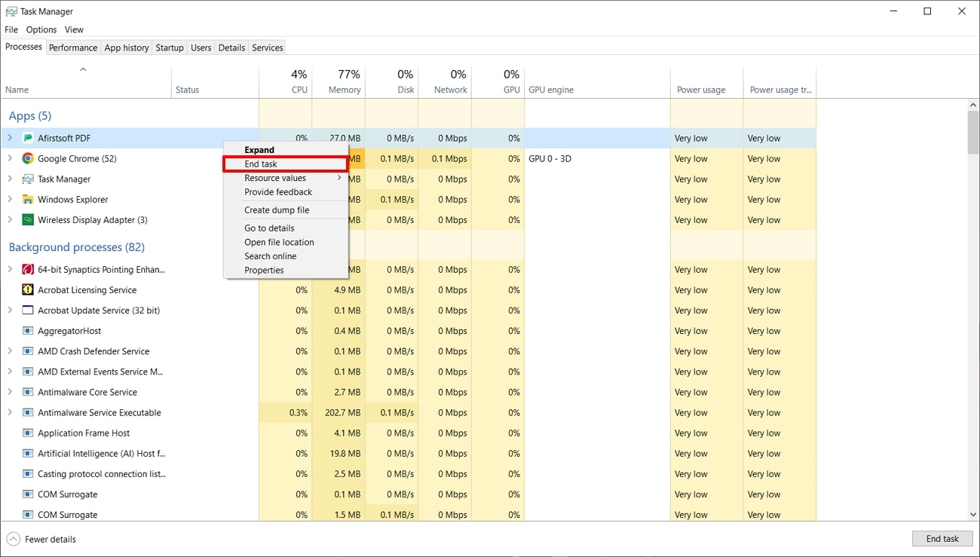Viewport: 980px width, 557px height.
Task: Click the scrollbar up arrow
Action: pos(973,105)
